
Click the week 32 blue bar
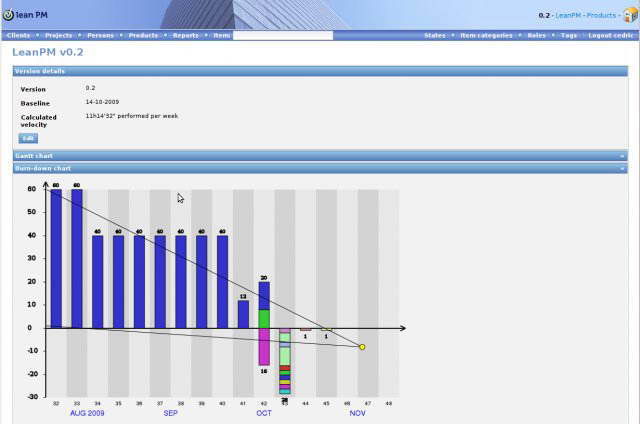[x=56, y=258]
